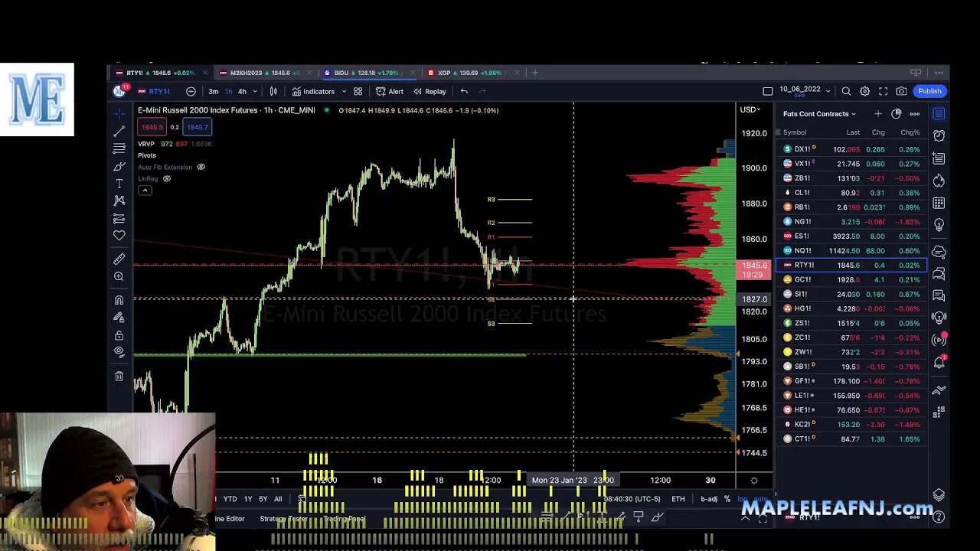
Task: Open the Ideas lightbulb sidebar icon
Action: pos(939,226)
